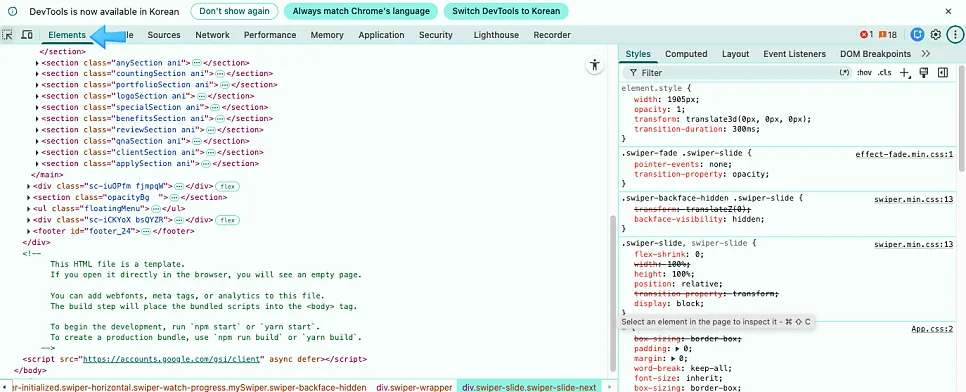The image size is (966, 392).
Task: Open the Elements tab
Action: tap(67, 35)
